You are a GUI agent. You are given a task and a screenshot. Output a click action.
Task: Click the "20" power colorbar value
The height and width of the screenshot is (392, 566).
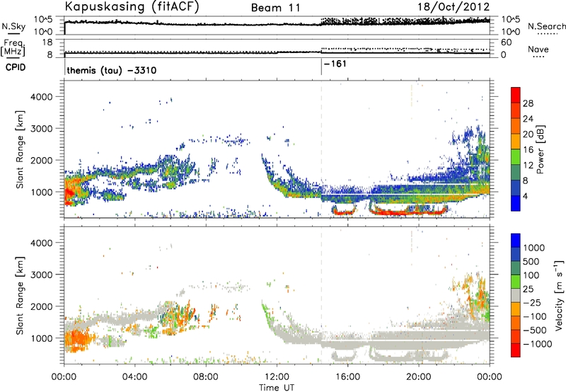528,134
